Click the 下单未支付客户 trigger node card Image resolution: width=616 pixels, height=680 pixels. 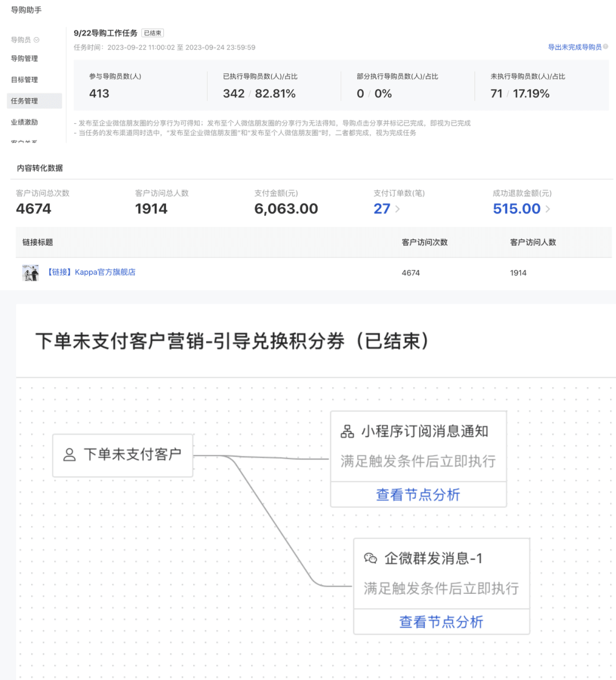(x=122, y=455)
